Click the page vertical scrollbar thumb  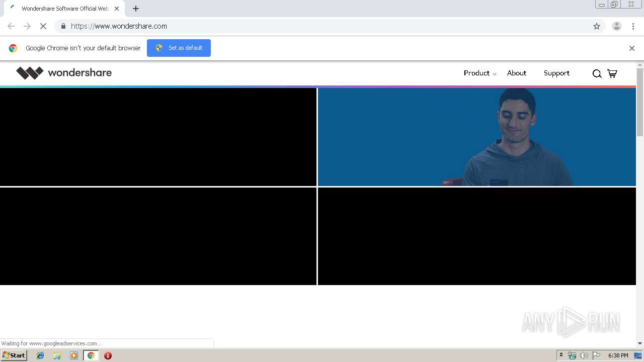(640, 102)
